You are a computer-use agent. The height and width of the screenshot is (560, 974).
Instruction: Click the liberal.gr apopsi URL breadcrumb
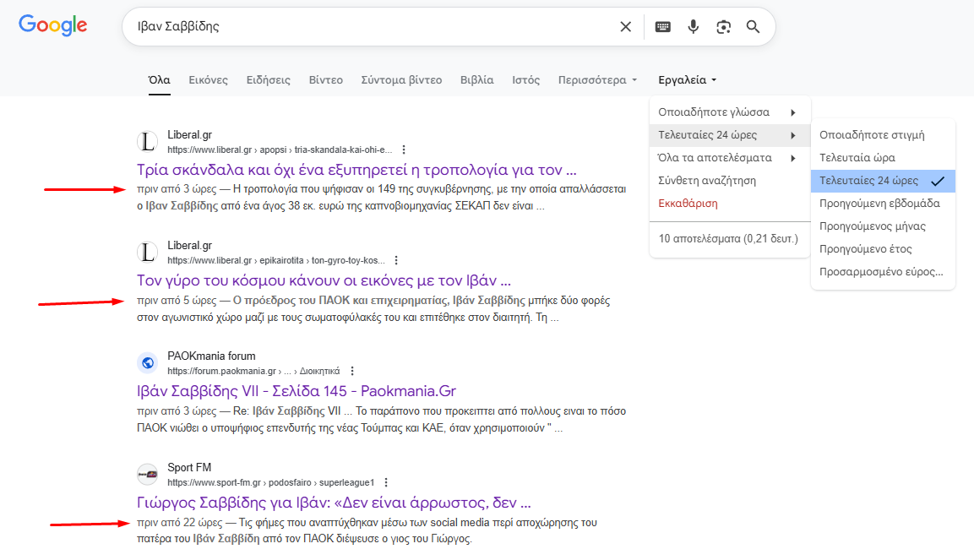pos(280,150)
